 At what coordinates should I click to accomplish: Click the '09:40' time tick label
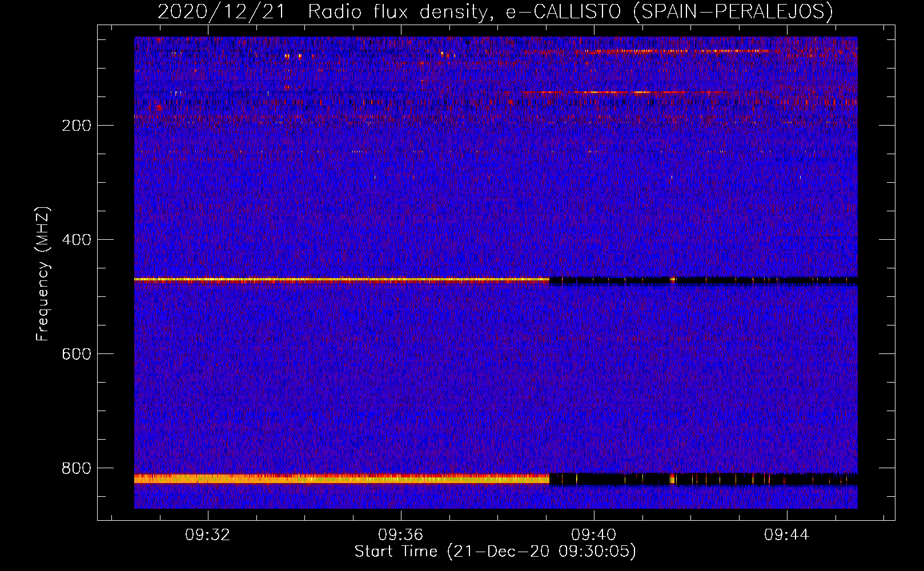click(593, 534)
